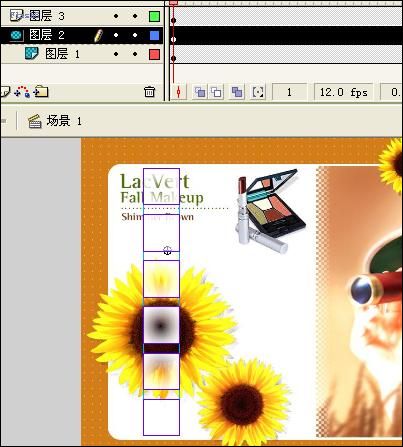Enable the onion skin button

(200, 92)
